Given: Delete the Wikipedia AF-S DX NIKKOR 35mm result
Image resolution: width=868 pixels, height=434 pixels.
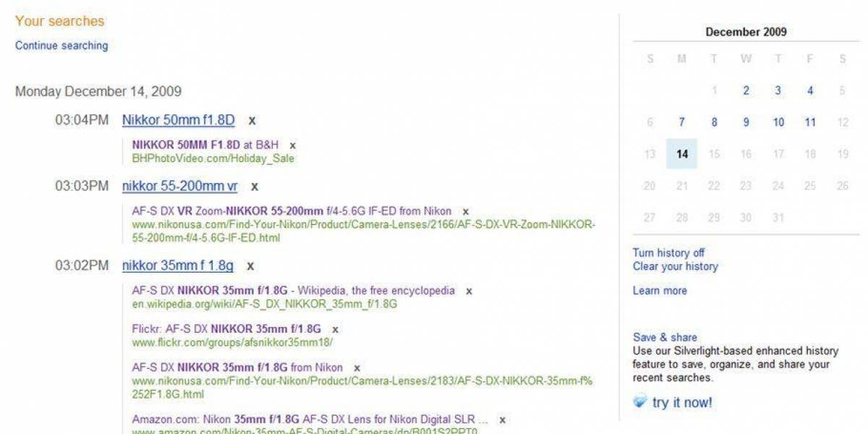Looking at the screenshot, I should 469,292.
